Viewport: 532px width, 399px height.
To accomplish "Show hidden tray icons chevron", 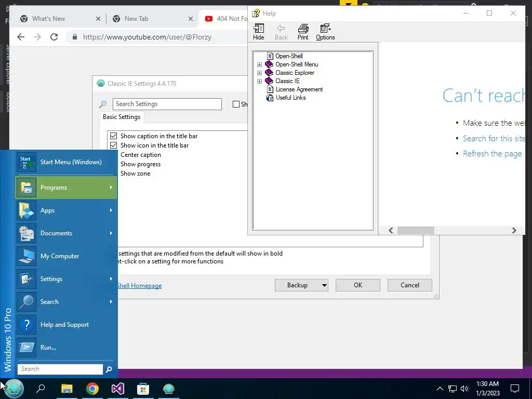I will point(440,389).
